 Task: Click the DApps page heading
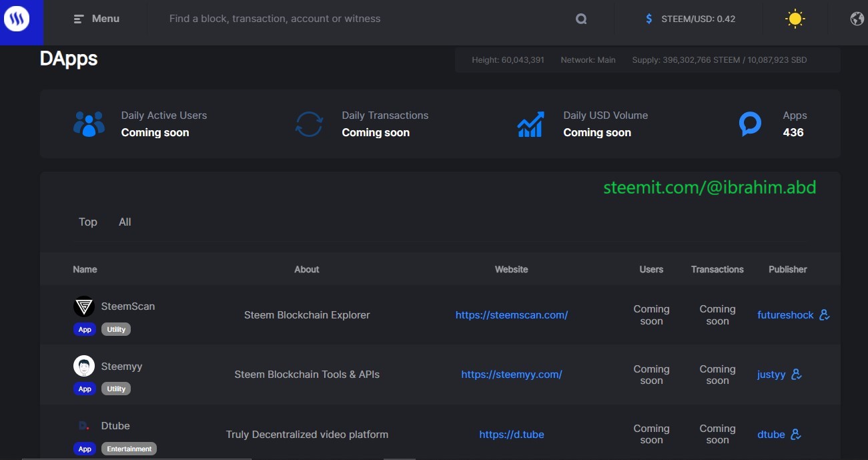tap(69, 59)
